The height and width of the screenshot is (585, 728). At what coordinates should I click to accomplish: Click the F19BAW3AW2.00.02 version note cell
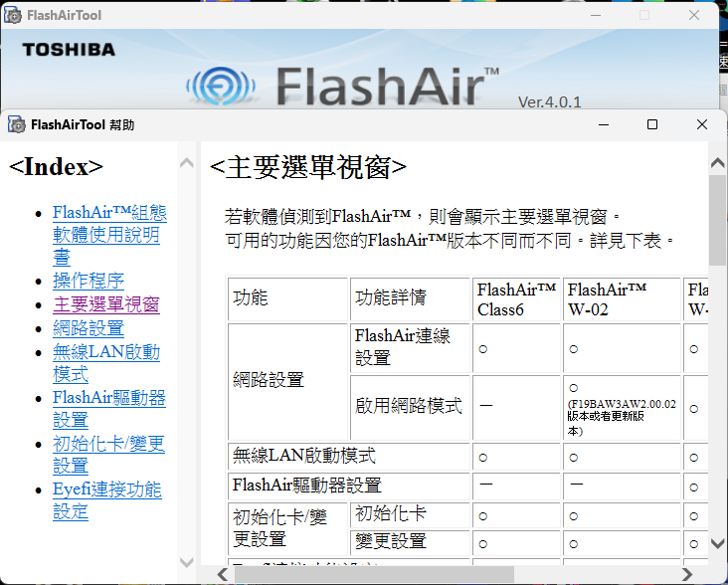click(622, 407)
